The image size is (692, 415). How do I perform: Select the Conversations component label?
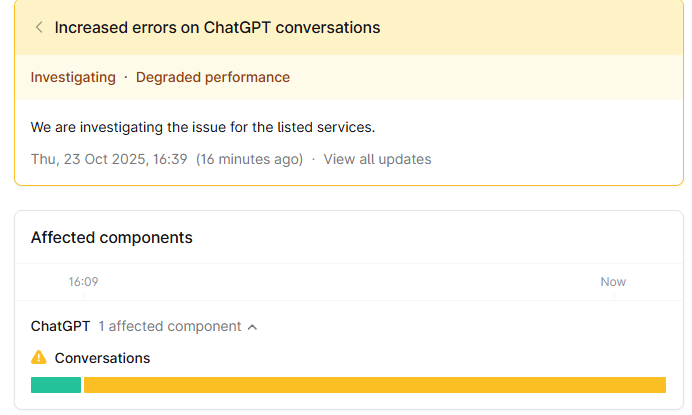[102, 357]
